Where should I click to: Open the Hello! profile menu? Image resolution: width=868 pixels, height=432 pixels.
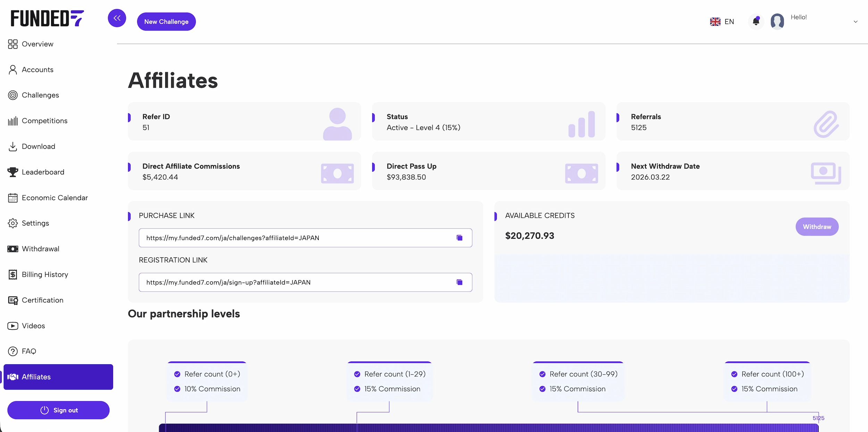(x=799, y=17)
